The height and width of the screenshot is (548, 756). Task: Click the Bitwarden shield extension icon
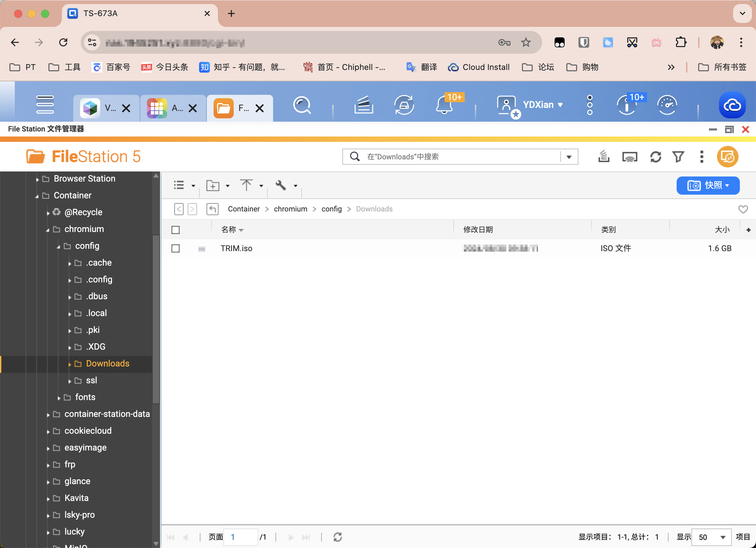tap(583, 42)
